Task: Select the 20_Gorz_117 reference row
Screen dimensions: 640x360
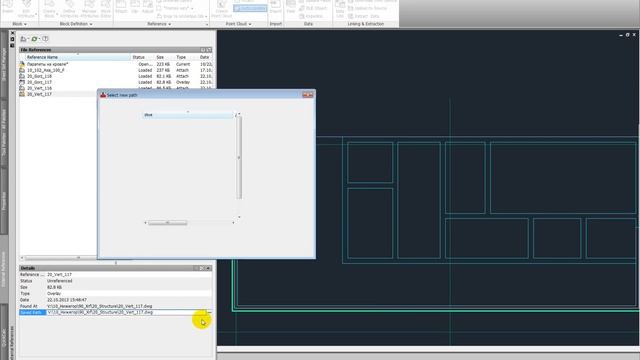Action: [x=116, y=82]
